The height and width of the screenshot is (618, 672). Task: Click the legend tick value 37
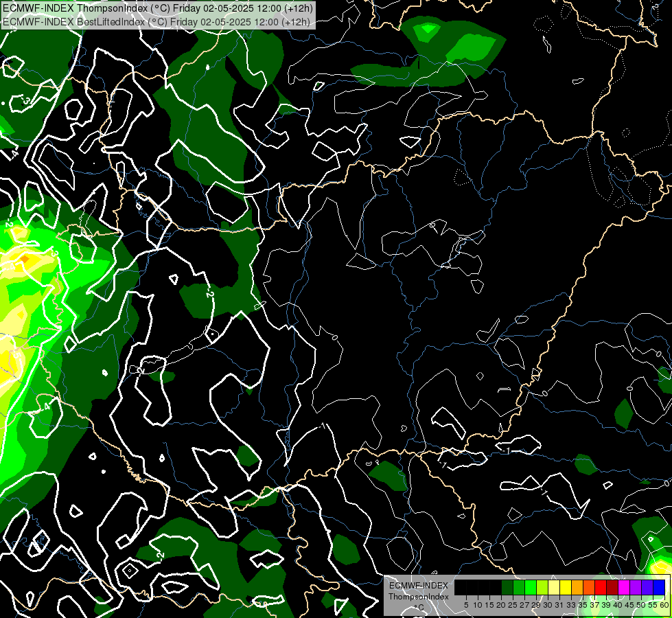click(x=595, y=605)
